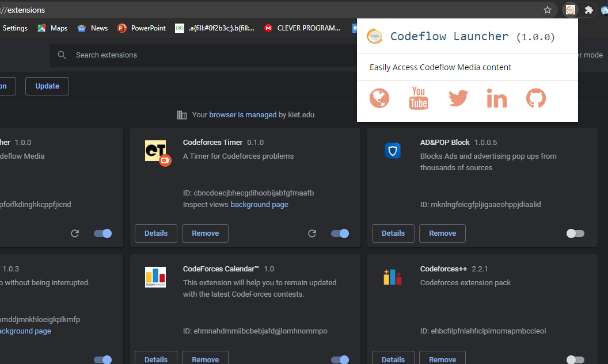Open the Codeflow YouTube icon
Viewport: 608px width, 364px height.
pos(419,98)
